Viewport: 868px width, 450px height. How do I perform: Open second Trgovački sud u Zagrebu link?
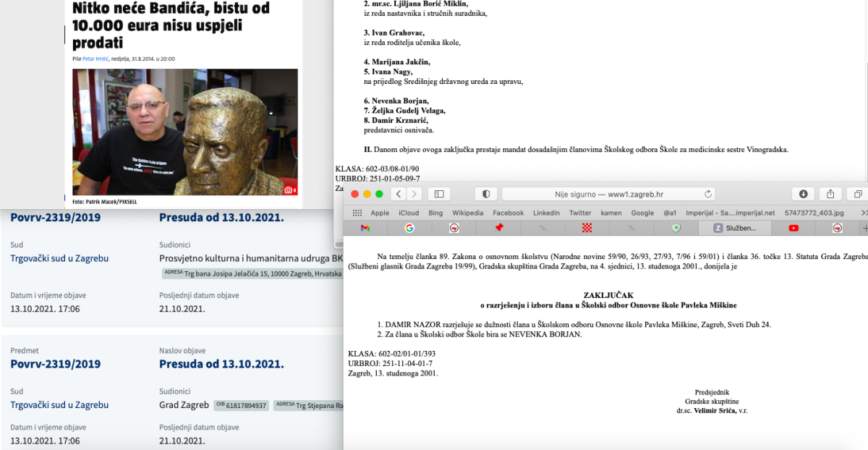coord(59,405)
